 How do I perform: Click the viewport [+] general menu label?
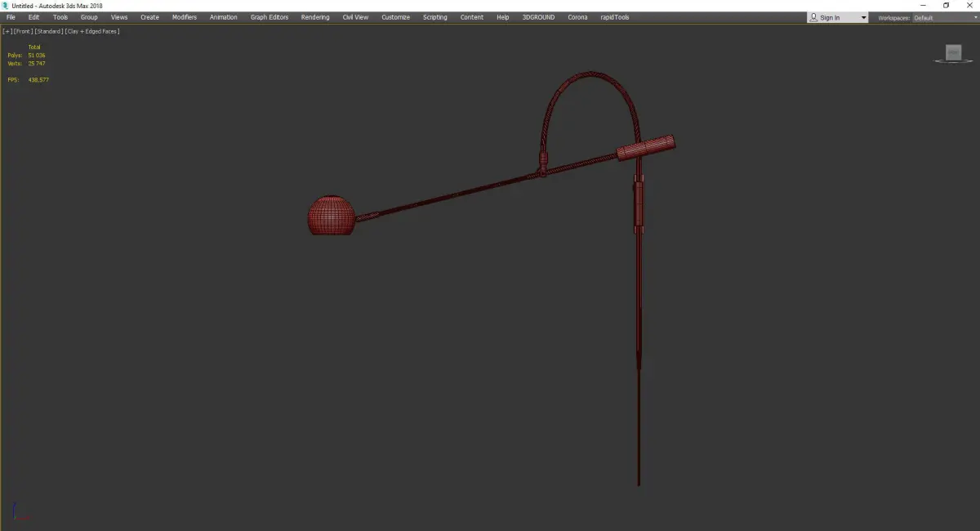(7, 31)
